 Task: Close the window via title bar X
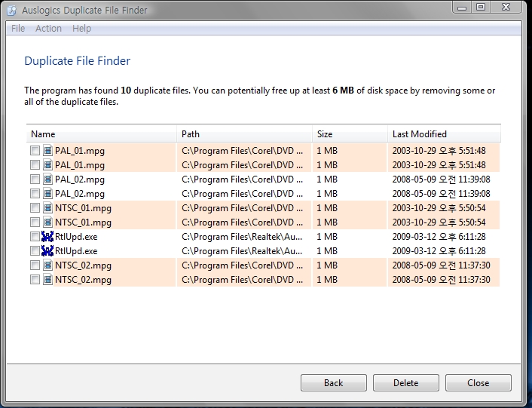[x=506, y=8]
